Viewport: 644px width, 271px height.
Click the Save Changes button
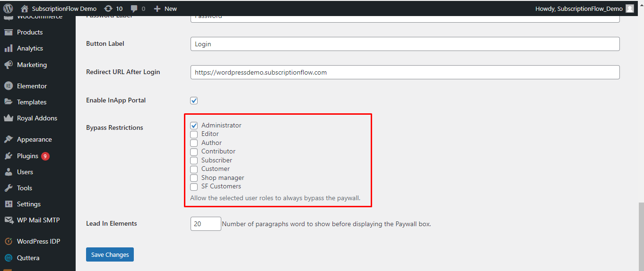point(110,254)
